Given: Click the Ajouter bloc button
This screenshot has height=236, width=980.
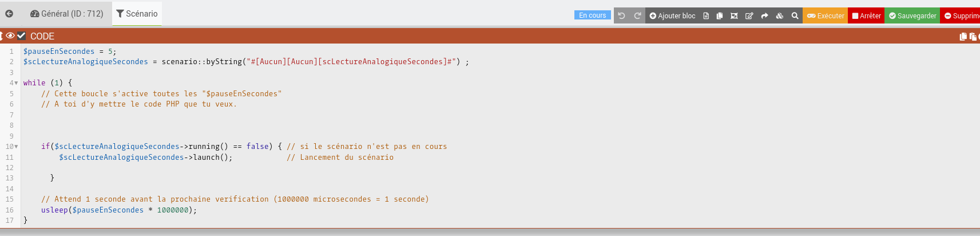Looking at the screenshot, I should point(672,16).
